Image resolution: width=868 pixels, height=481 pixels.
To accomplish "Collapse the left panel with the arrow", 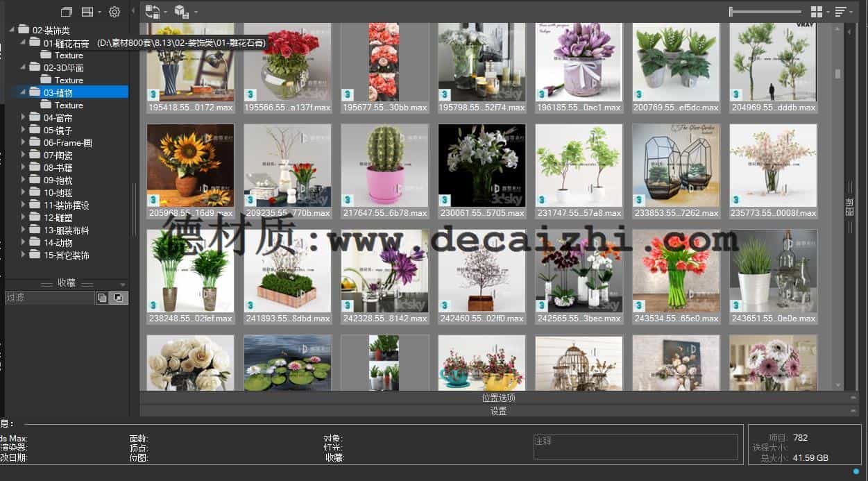I will click(133, 12).
